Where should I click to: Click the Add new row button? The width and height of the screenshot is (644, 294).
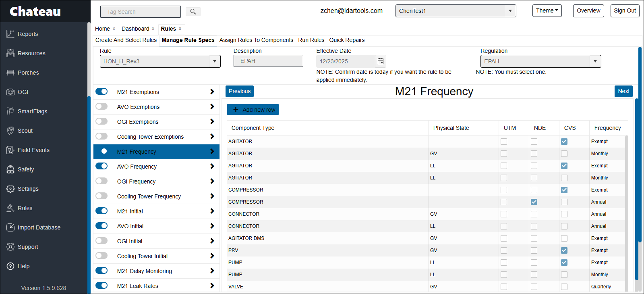coord(253,110)
